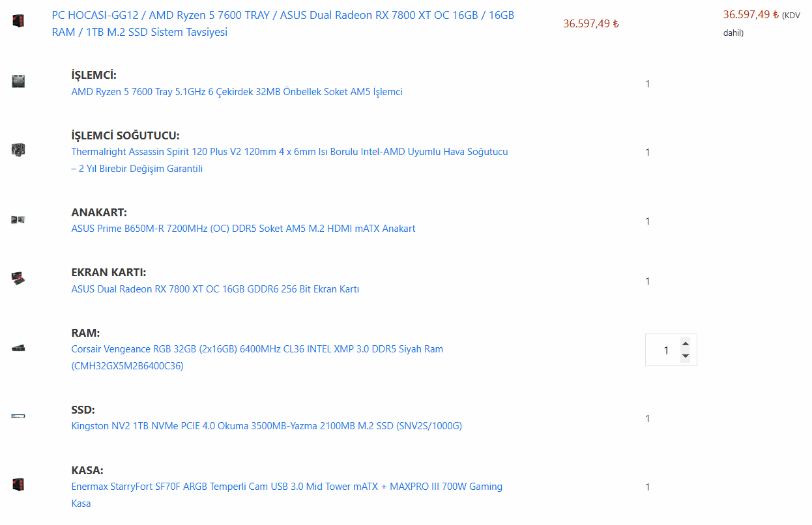Click the Ryzen processor thumbnail image
812x525 pixels.
18,81
